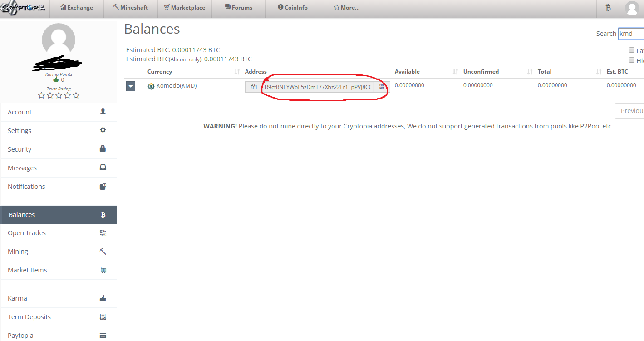Viewport: 644px width, 341px height.
Task: Click the Karma thumbs-up sidebar icon
Action: click(103, 298)
